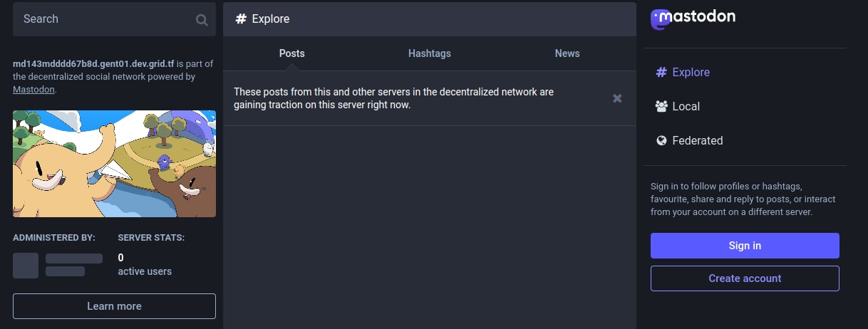Click the '0 active users' stat
Image resolution: width=868 pixels, height=329 pixels.
[x=145, y=264]
